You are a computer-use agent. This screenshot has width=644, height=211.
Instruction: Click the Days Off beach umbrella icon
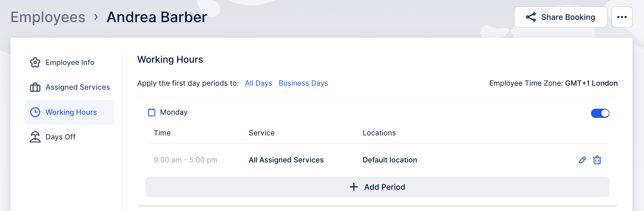pyautogui.click(x=35, y=137)
